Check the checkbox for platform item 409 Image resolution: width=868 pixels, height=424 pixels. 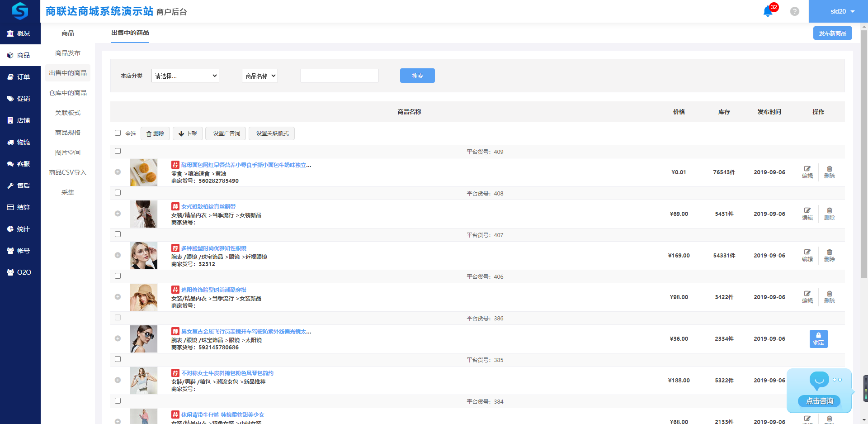click(118, 151)
